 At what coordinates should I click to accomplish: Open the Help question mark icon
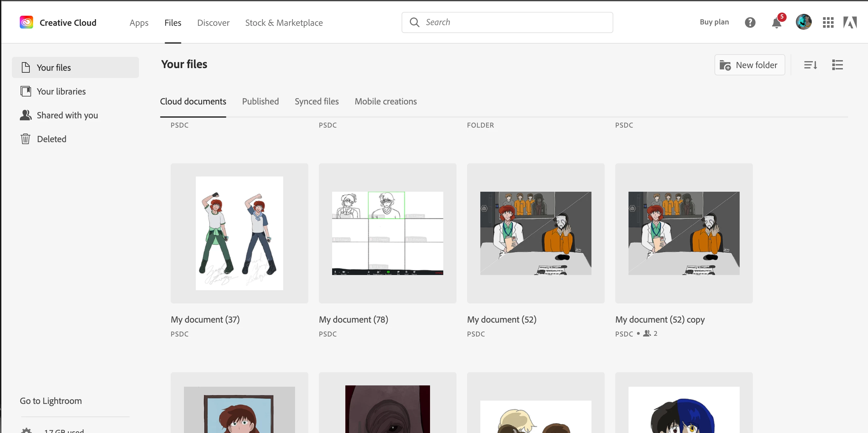click(x=750, y=22)
